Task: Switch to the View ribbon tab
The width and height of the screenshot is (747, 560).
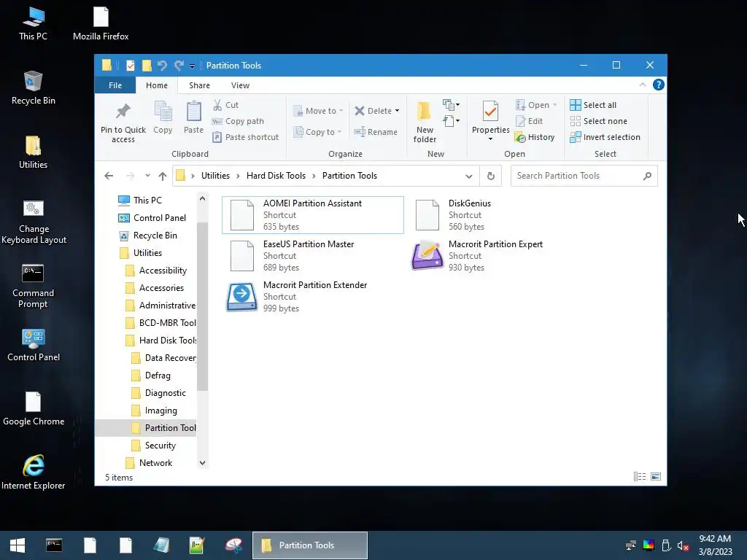Action: click(x=240, y=85)
